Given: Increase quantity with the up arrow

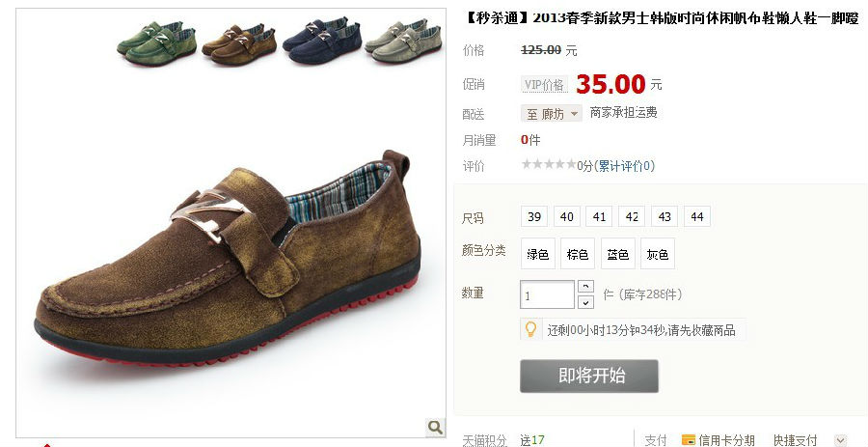Looking at the screenshot, I should 585,287.
